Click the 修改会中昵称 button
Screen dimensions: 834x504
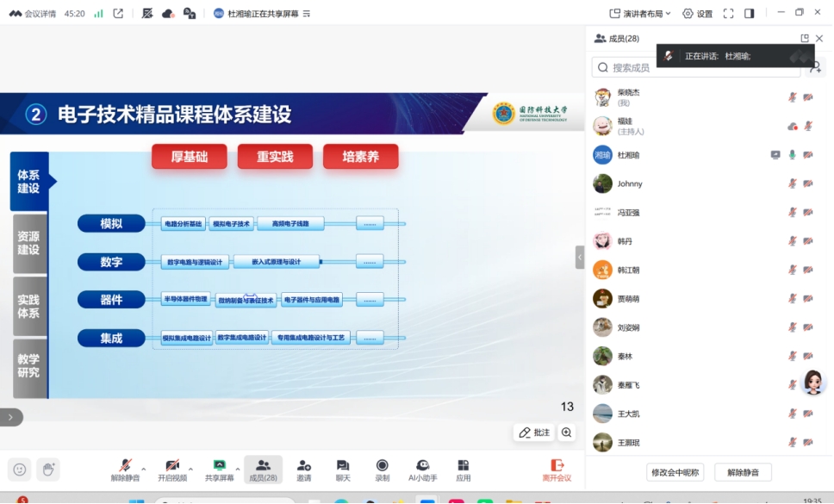coord(675,472)
